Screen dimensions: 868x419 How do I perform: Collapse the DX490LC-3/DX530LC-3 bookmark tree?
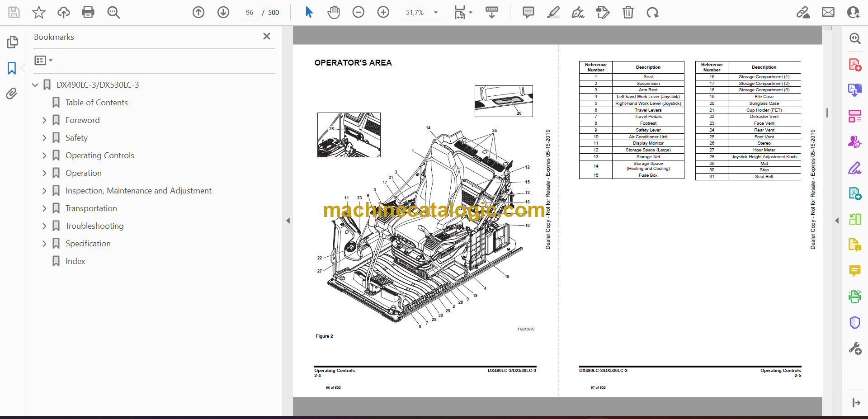(35, 85)
